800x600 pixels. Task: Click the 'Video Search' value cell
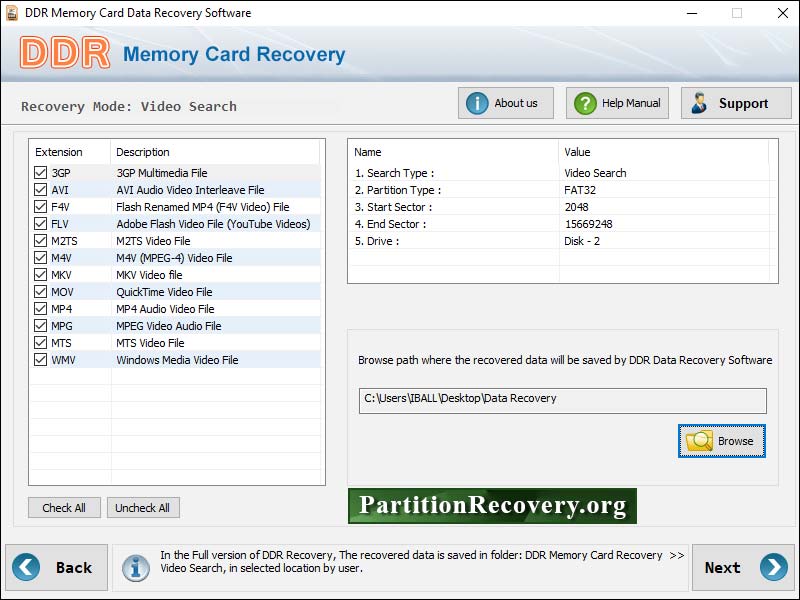[595, 173]
